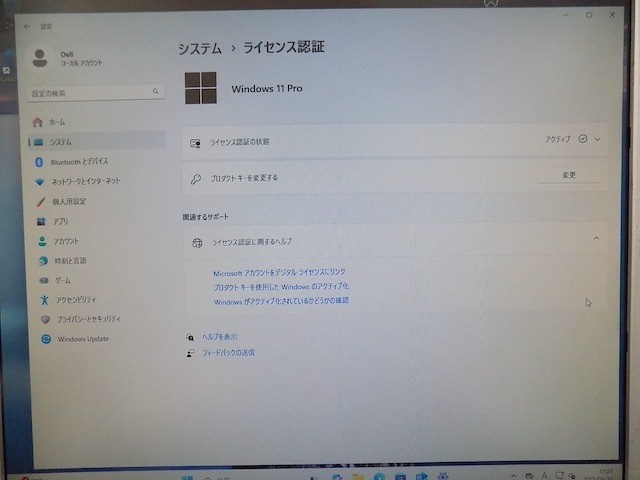The height and width of the screenshot is (480, 640).
Task: Minimize the Settings window
Action: (566, 15)
